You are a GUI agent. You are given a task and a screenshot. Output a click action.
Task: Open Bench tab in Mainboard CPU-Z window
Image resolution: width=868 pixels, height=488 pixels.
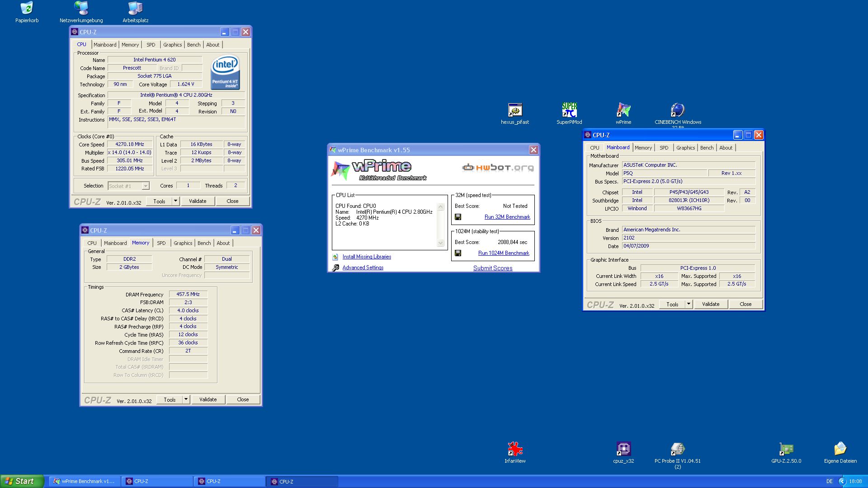(x=707, y=148)
